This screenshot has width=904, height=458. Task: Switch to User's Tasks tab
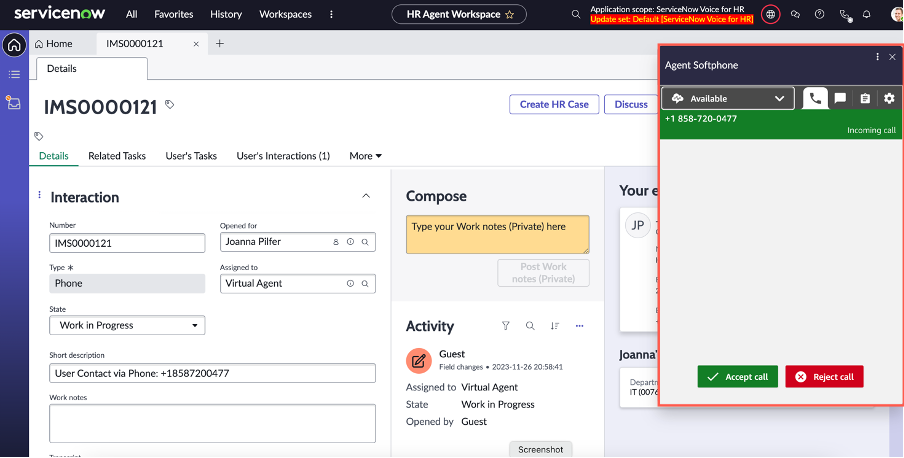pyautogui.click(x=191, y=156)
